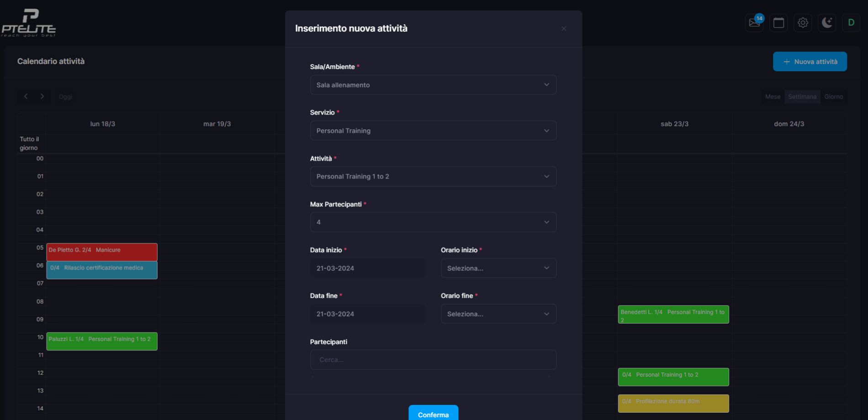This screenshot has width=868, height=420.
Task: Close the Inserimento nuova attività dialog
Action: (x=564, y=29)
